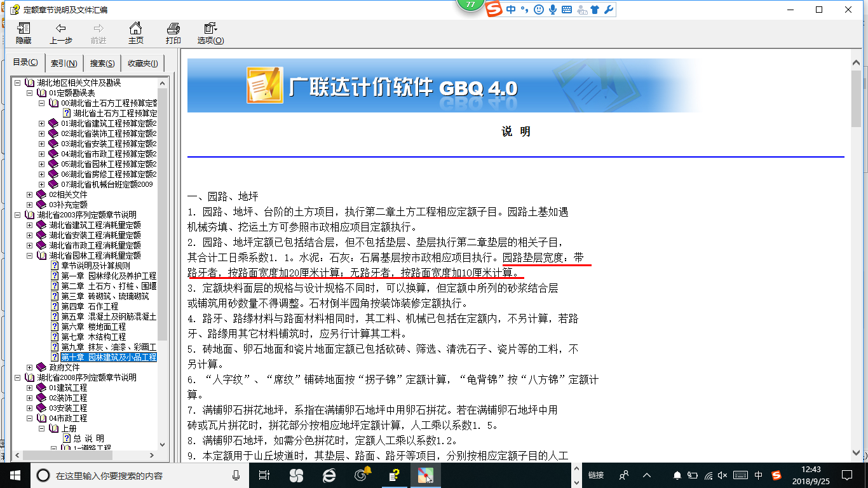The width and height of the screenshot is (868, 488).
Task: Open the help file yellow taskbar icon
Action: (x=394, y=475)
